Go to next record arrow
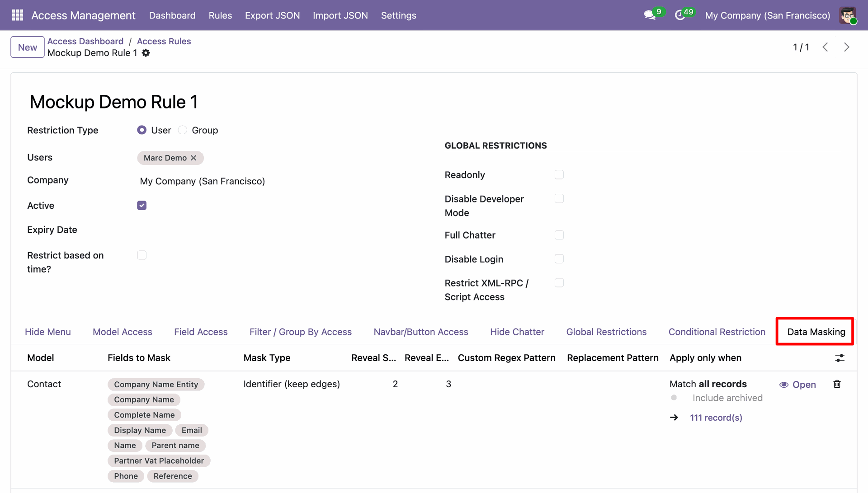Image resolution: width=868 pixels, height=493 pixels. pyautogui.click(x=846, y=47)
